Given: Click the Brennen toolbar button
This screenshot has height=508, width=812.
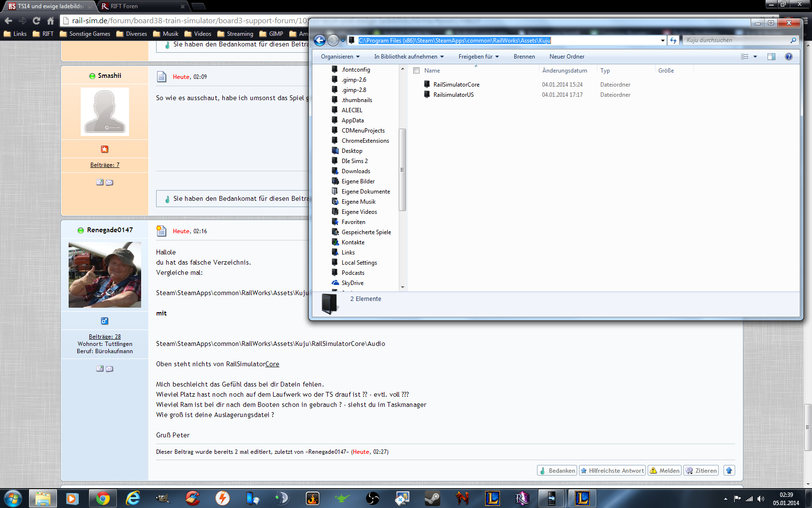Looking at the screenshot, I should [x=524, y=57].
